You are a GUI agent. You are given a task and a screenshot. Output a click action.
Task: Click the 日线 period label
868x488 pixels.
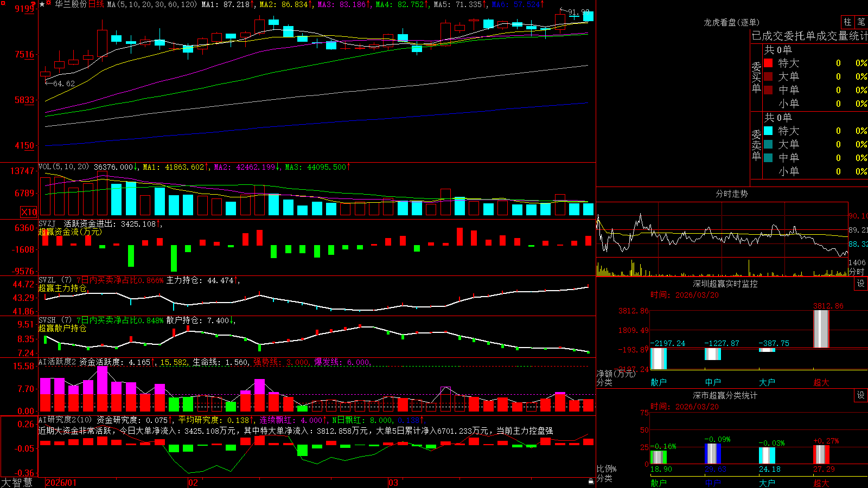[96, 4]
